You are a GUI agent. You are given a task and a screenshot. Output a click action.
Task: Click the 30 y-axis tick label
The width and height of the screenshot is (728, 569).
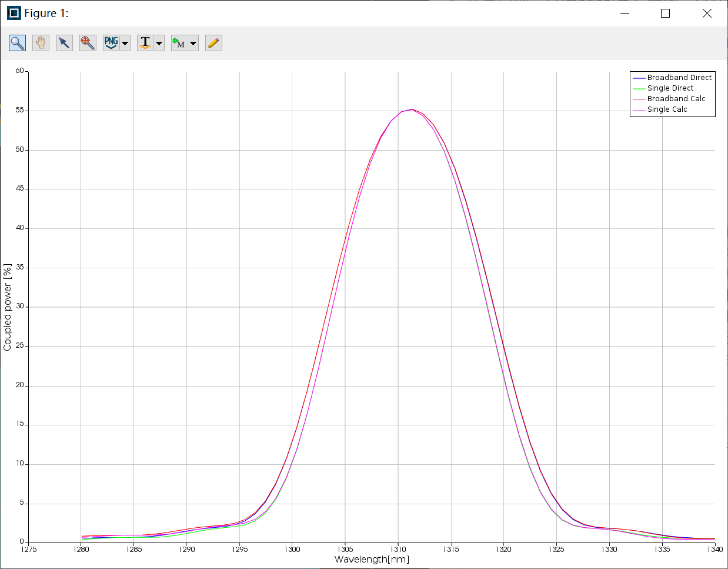point(20,307)
